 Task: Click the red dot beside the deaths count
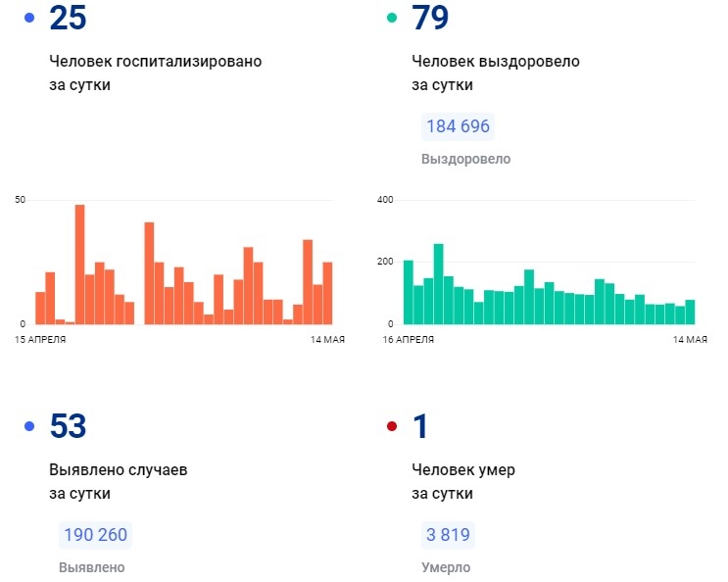[392, 426]
